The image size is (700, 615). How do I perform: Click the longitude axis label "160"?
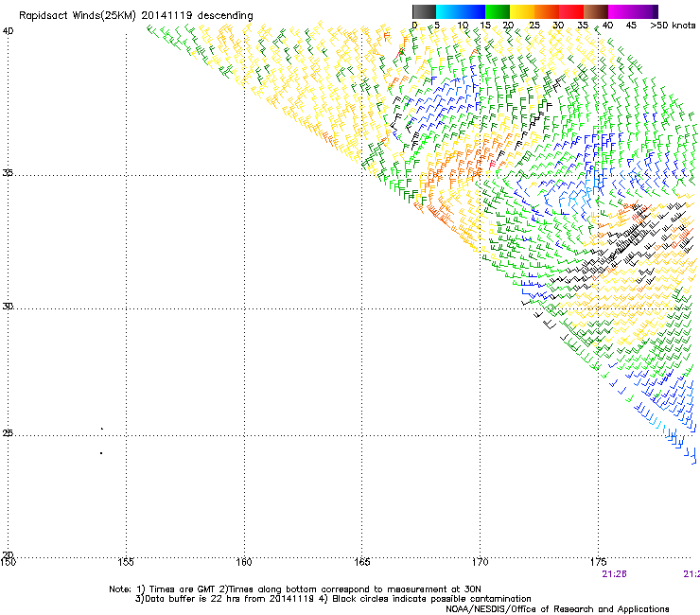[244, 562]
